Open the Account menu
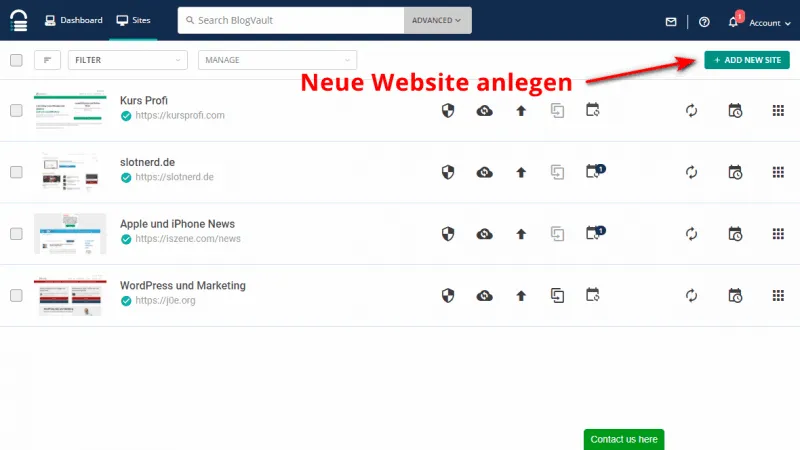Screen dimensions: 800x450 pyautogui.click(x=769, y=23)
